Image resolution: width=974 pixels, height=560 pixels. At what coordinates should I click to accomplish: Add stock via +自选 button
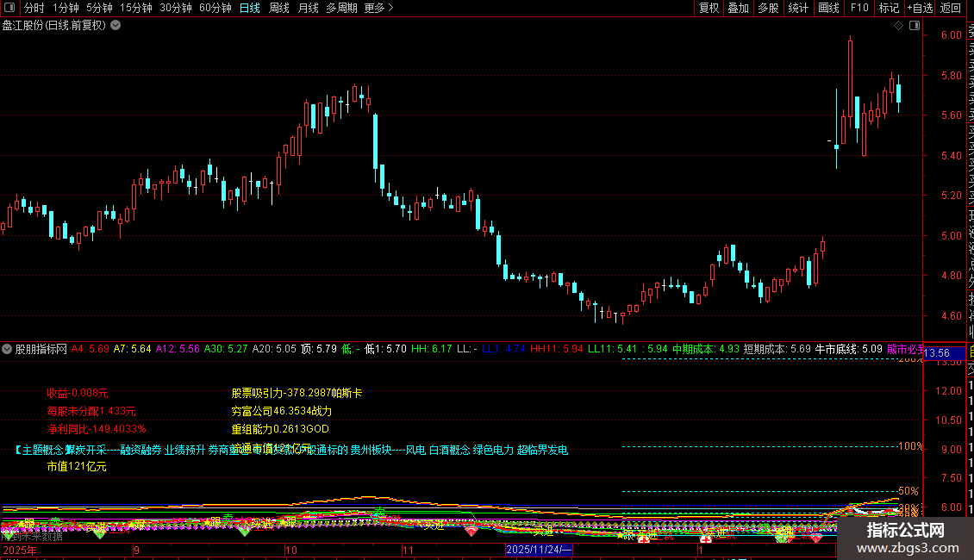coord(920,8)
